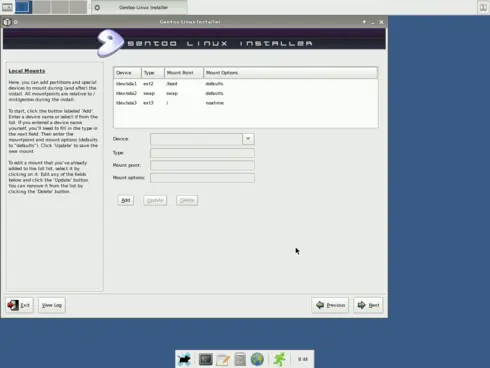Click the Add button
The width and height of the screenshot is (490, 368).
[x=126, y=200]
